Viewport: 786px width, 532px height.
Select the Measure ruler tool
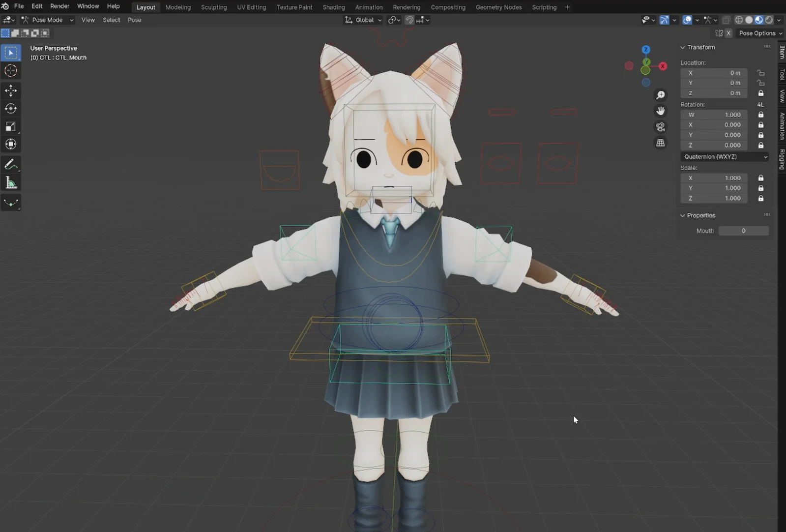[x=11, y=183]
